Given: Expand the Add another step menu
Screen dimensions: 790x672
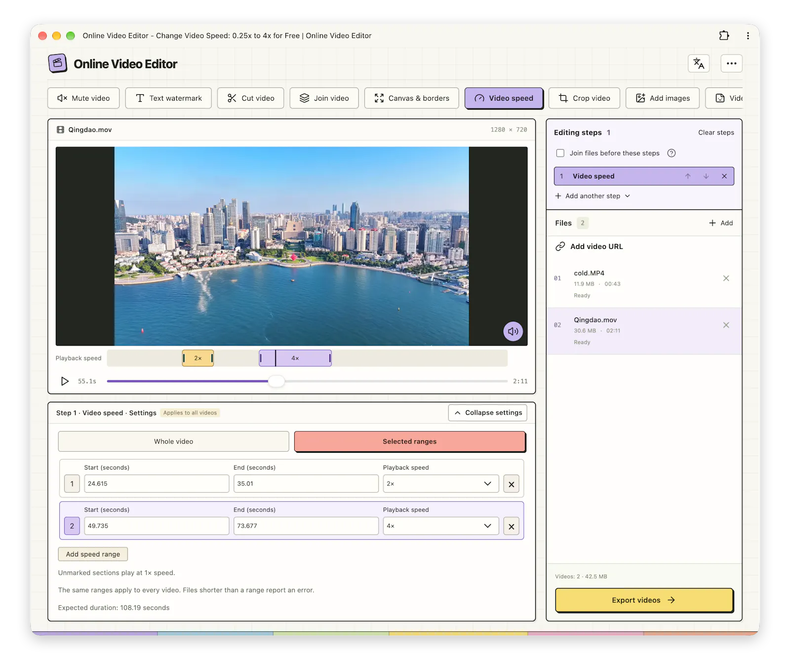Looking at the screenshot, I should [592, 196].
